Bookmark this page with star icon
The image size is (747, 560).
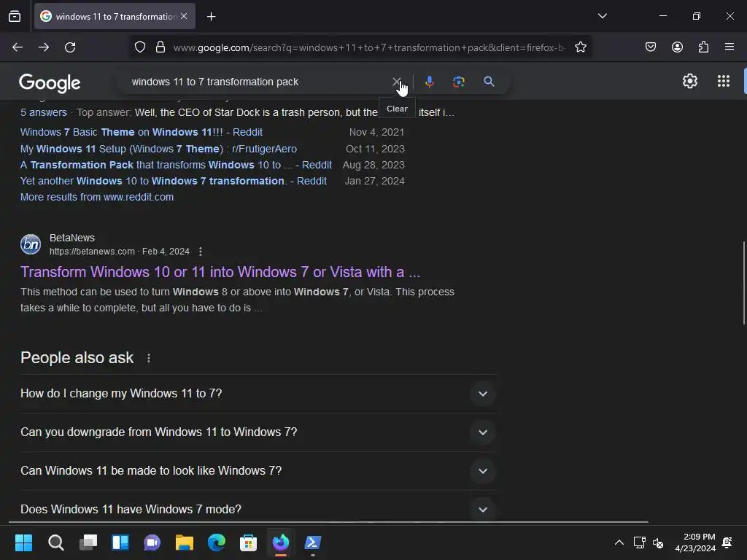[x=580, y=47]
